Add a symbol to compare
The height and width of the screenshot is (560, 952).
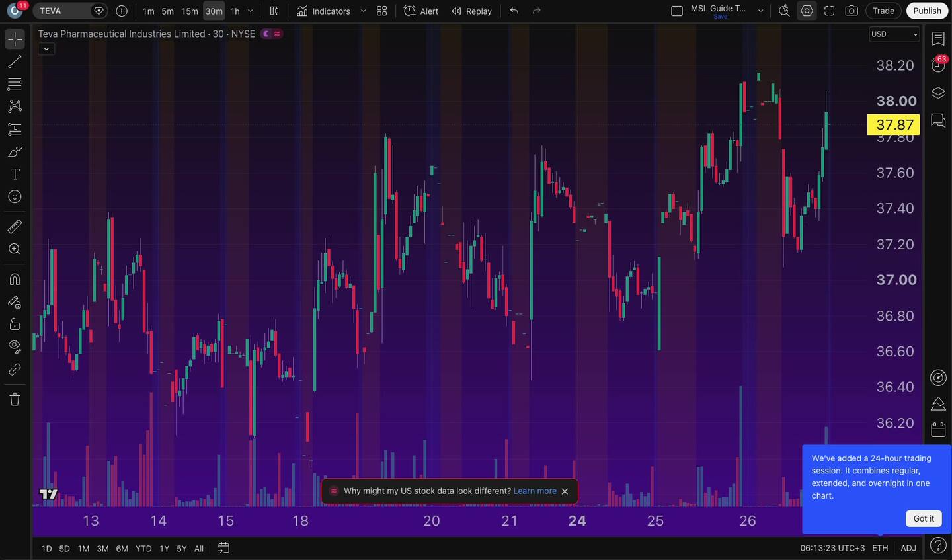[x=122, y=11]
